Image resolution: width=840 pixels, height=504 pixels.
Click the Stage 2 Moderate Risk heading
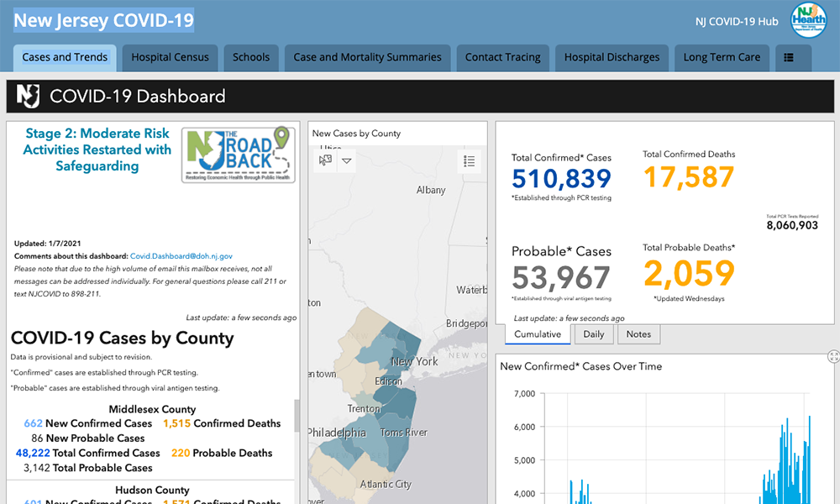97,150
